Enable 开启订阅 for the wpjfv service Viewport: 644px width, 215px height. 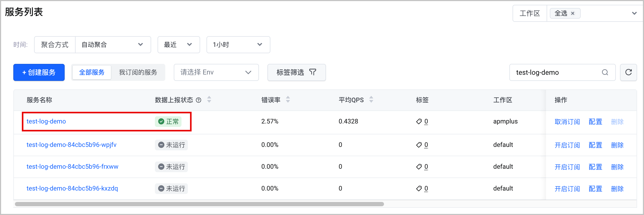[567, 145]
